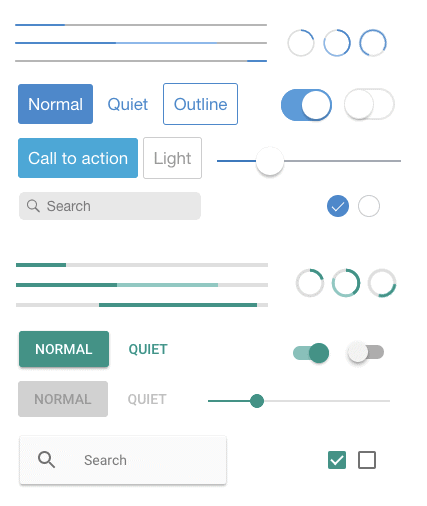Click the third blue circular progress spinner

point(373,43)
